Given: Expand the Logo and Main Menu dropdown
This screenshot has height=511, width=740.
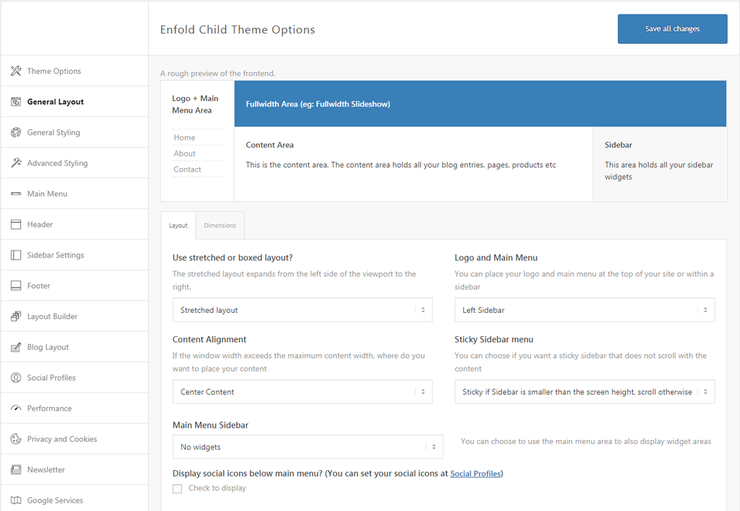Looking at the screenshot, I should [x=584, y=310].
